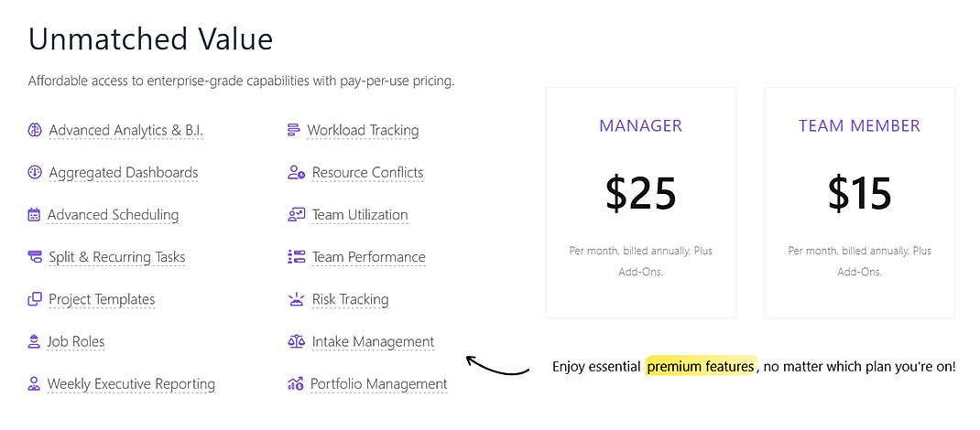Click the Aggregated Dashboards gauge icon
This screenshot has height=430, width=980.
(35, 172)
